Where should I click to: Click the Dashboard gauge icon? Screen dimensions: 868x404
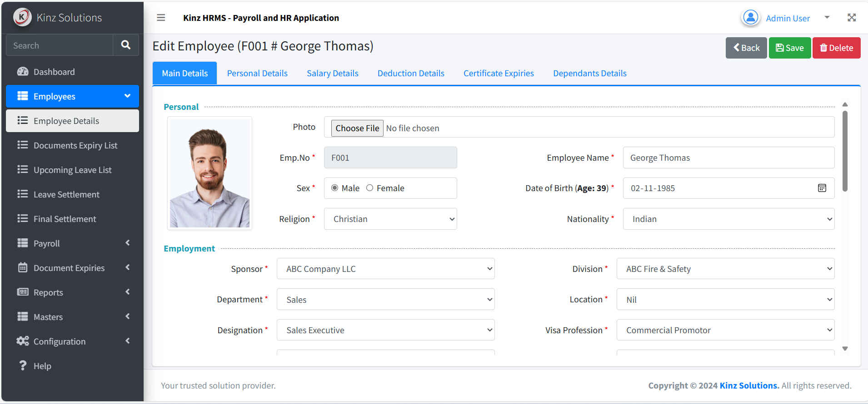[x=23, y=72]
